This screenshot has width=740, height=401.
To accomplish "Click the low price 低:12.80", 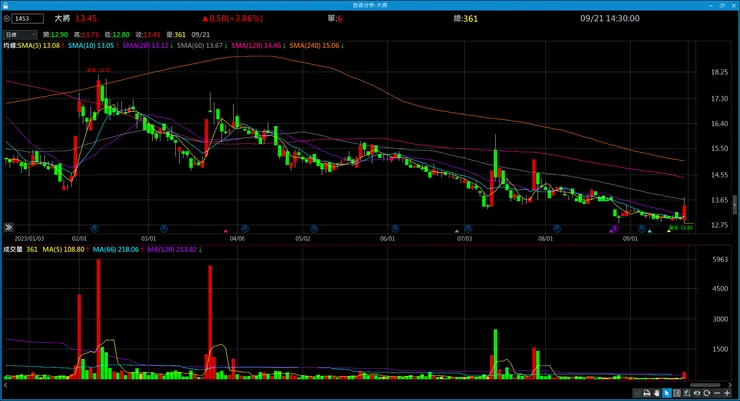I will (117, 34).
